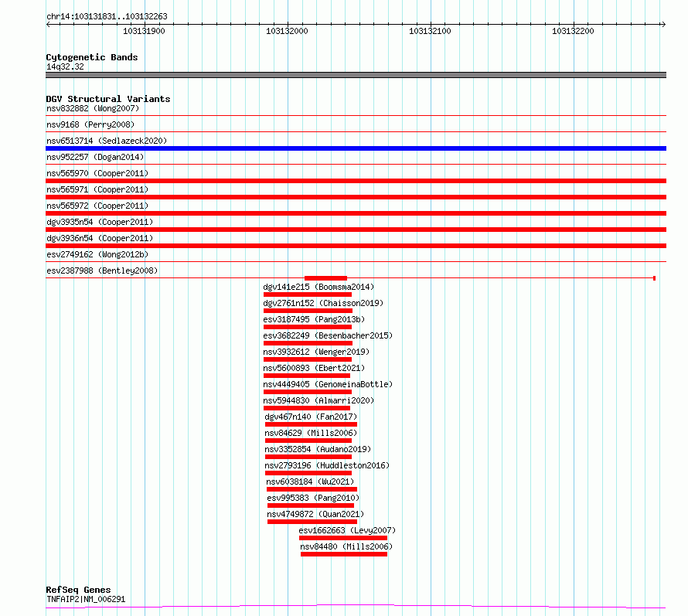
Task: Open nsv84629 (Mills2006) variant
Action: click(311, 433)
